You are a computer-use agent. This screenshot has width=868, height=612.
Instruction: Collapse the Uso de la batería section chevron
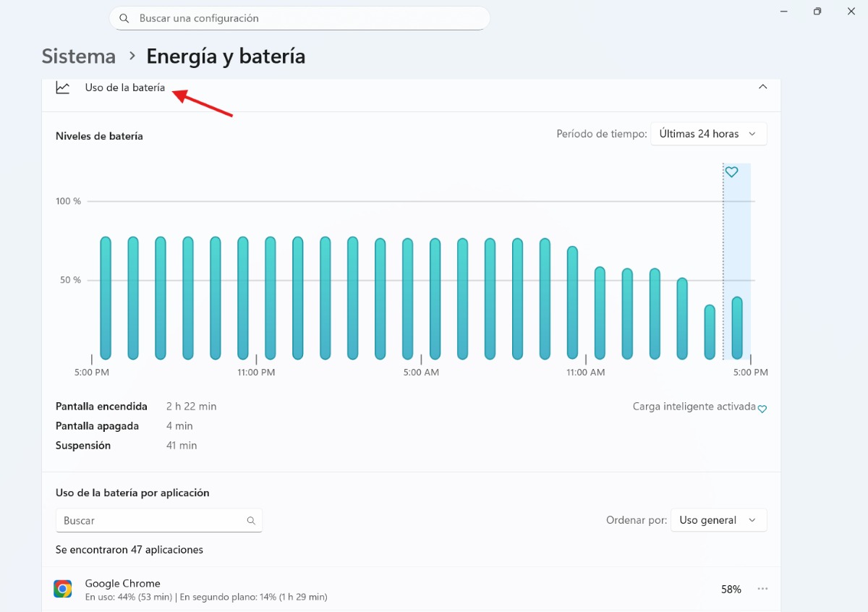coord(762,87)
